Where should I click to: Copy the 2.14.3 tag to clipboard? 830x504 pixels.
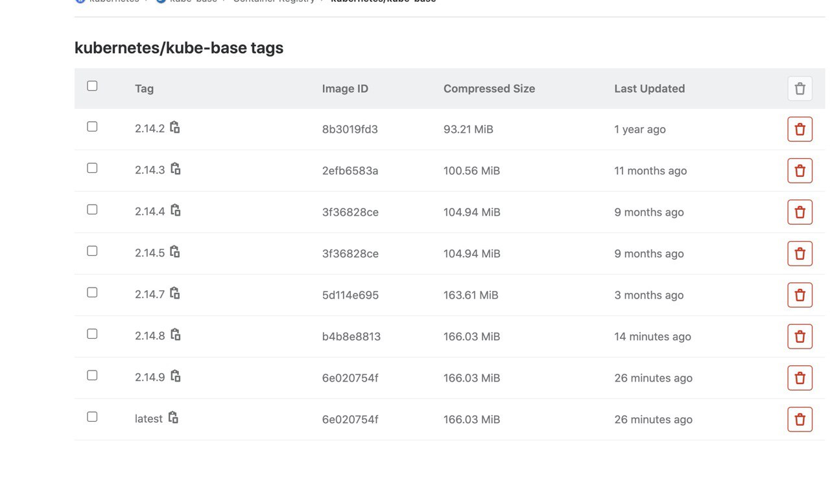point(175,169)
